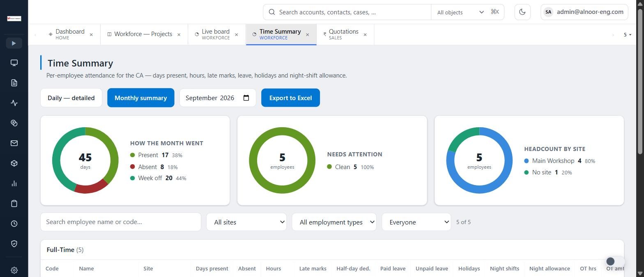Image resolution: width=644 pixels, height=277 pixels.
Task: Close the Quotations tab
Action: coord(365,35)
